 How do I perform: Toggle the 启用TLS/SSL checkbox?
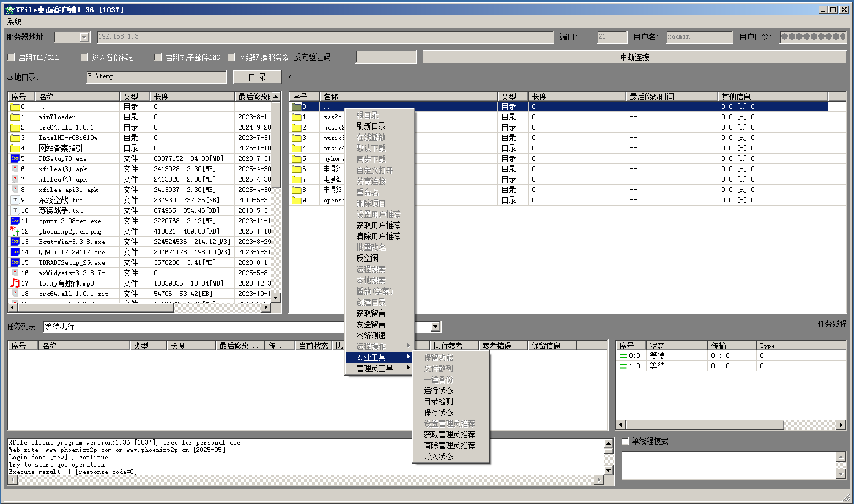[11, 57]
